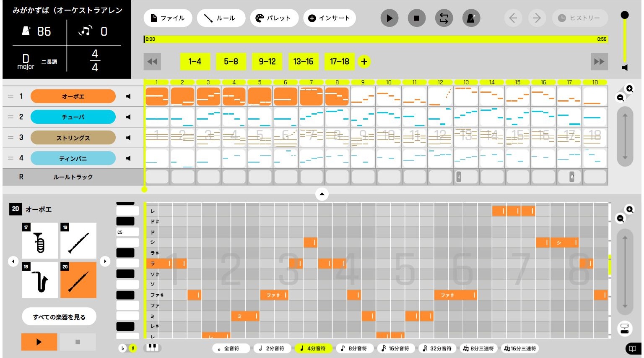Mute the オーボエ track speaker
The image size is (644, 358).
tap(128, 97)
